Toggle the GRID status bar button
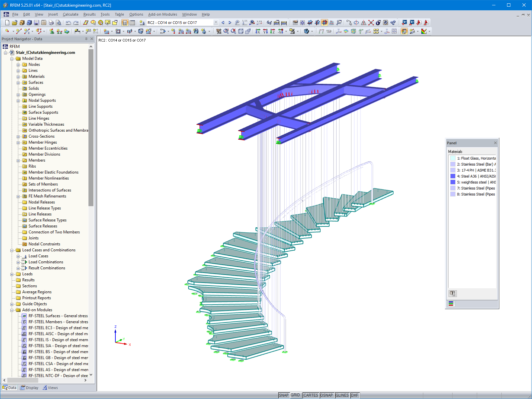The height and width of the screenshot is (399, 532). point(295,395)
